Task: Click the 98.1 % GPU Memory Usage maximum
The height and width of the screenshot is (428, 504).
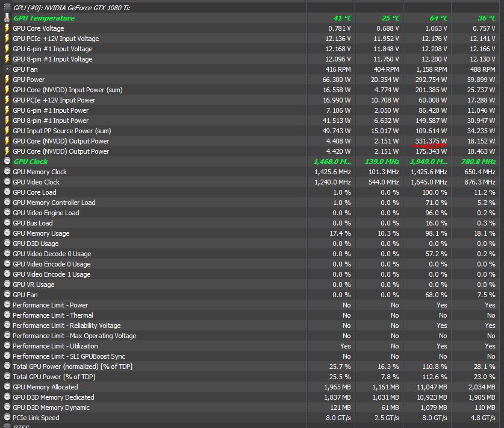Action: 436,233
